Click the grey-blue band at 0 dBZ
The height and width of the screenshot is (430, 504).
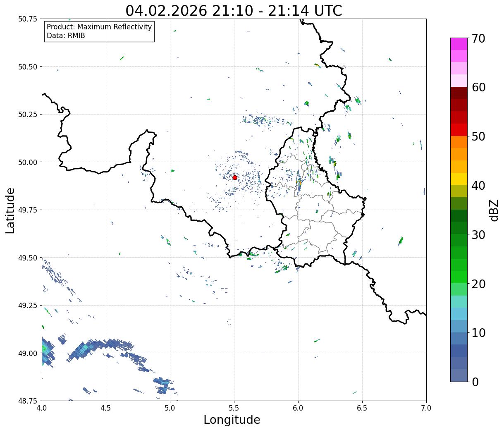(459, 375)
